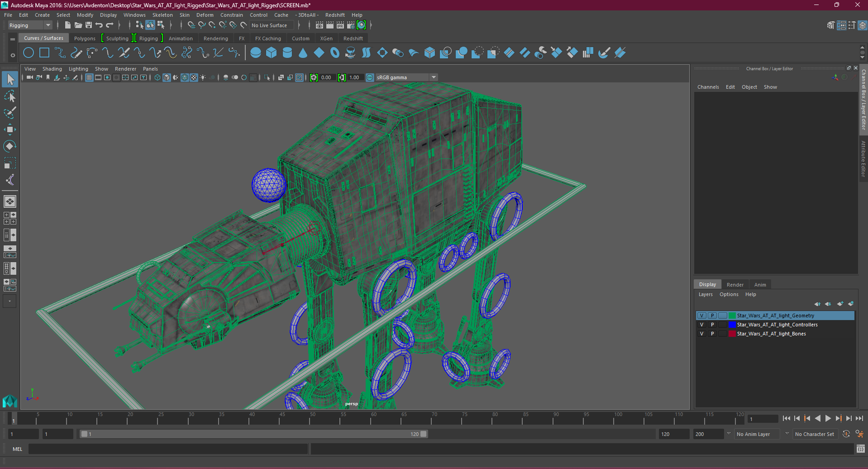Open the Channels menu in Channel Box
The height and width of the screenshot is (469, 868).
click(708, 87)
